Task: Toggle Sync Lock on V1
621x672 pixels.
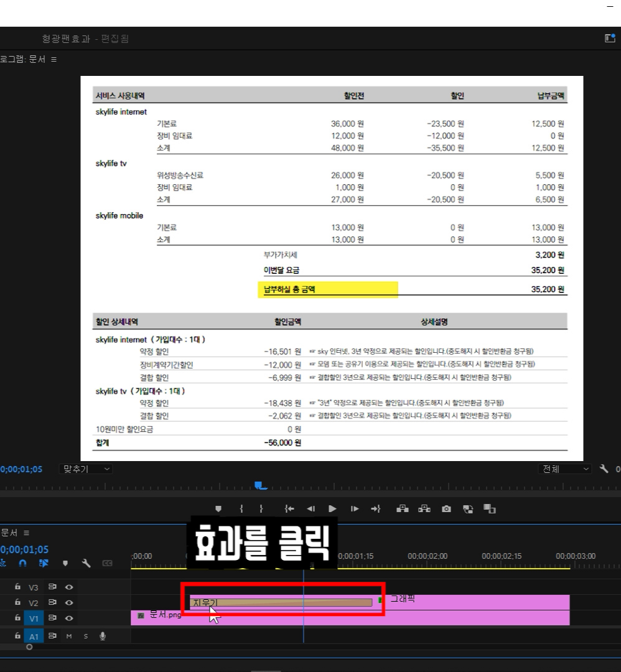Action: click(52, 618)
